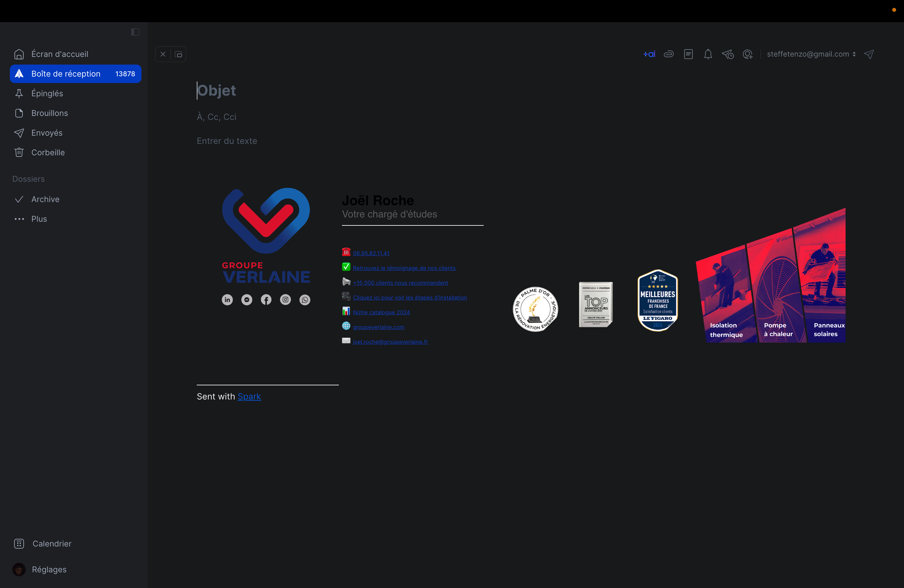The height and width of the screenshot is (588, 904).
Task: Click the bar chart catalogue icon
Action: coord(346,311)
